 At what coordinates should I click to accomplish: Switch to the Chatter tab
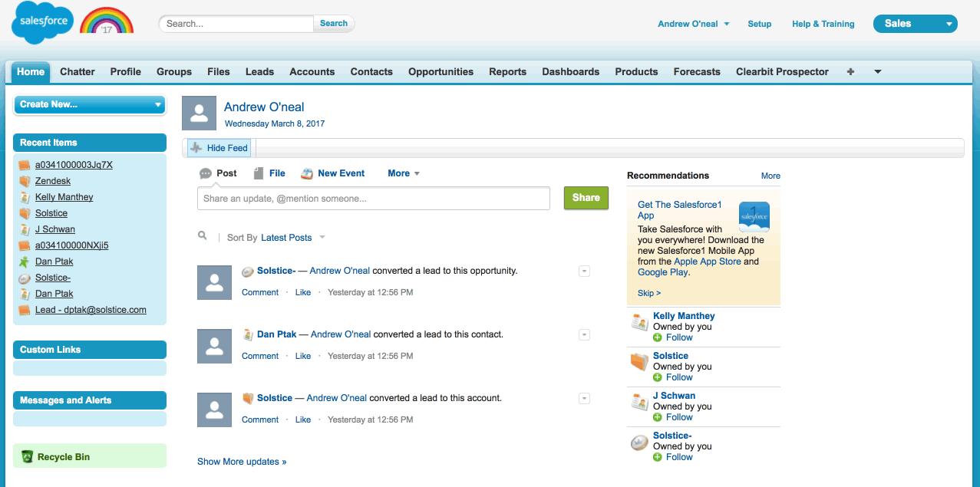tap(77, 71)
